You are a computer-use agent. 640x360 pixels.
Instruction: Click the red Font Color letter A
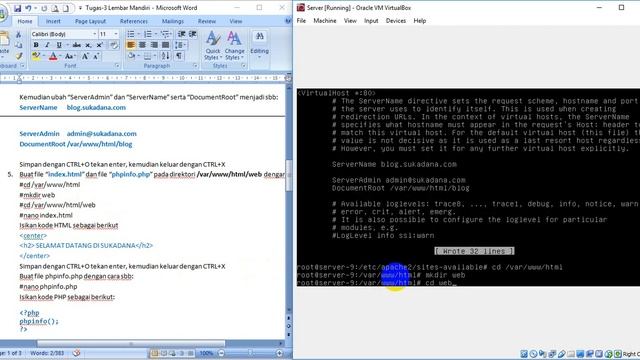click(53, 56)
